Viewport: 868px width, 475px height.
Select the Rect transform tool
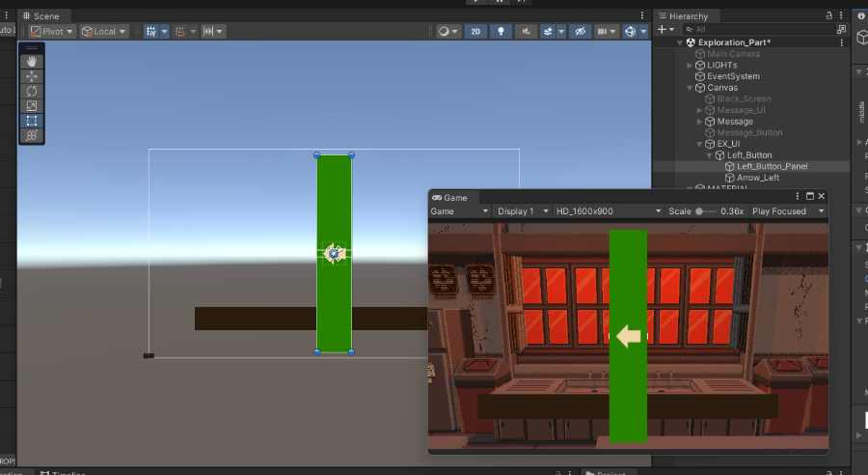point(32,121)
